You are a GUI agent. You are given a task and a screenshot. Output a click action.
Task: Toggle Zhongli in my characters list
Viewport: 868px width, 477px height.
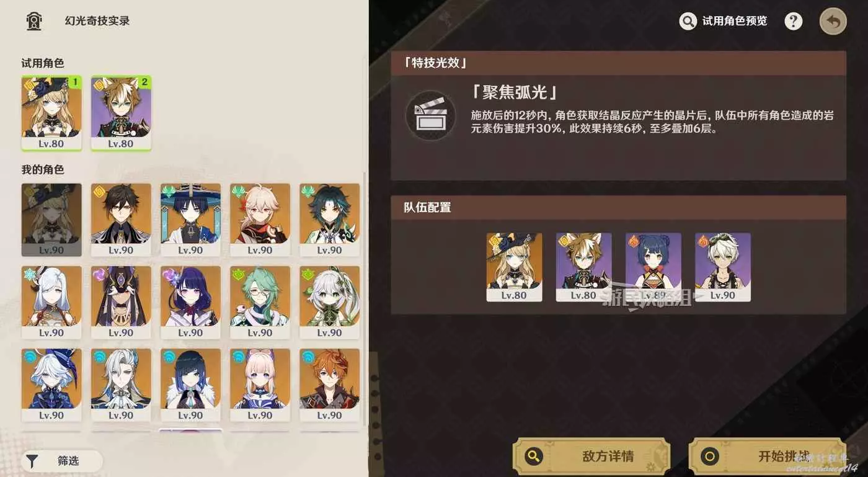[x=121, y=220]
